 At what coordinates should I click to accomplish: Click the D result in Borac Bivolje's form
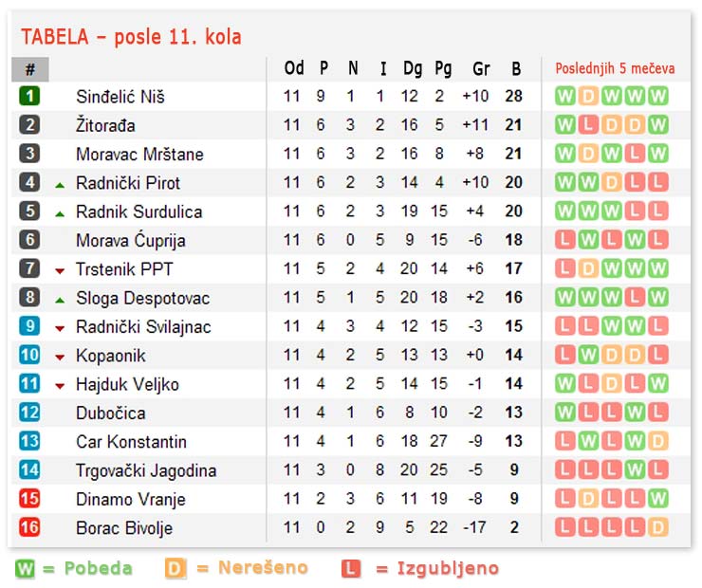click(x=658, y=527)
